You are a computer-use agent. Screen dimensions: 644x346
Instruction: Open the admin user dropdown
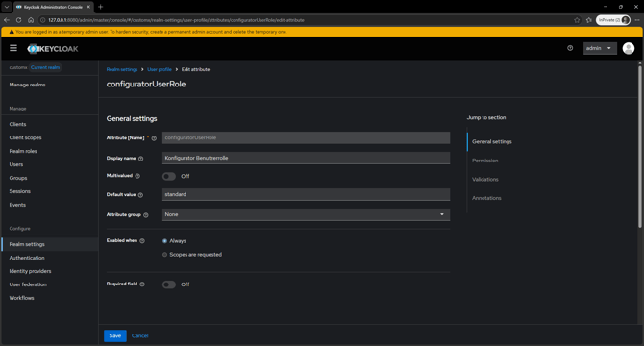pos(600,48)
